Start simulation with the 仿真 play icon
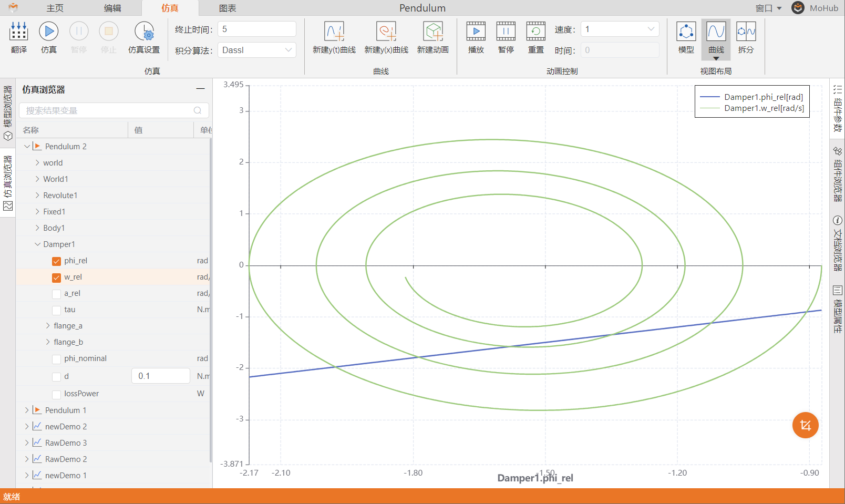 pyautogui.click(x=48, y=32)
